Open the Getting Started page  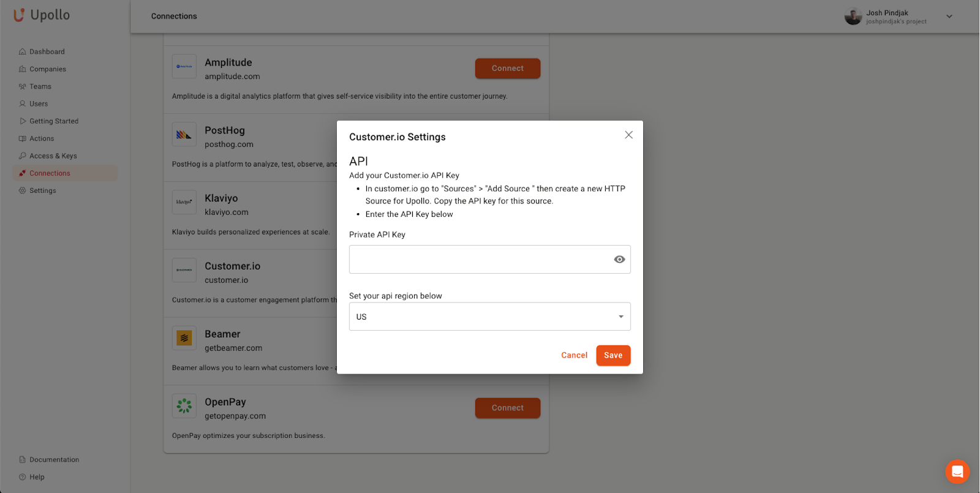pos(54,121)
